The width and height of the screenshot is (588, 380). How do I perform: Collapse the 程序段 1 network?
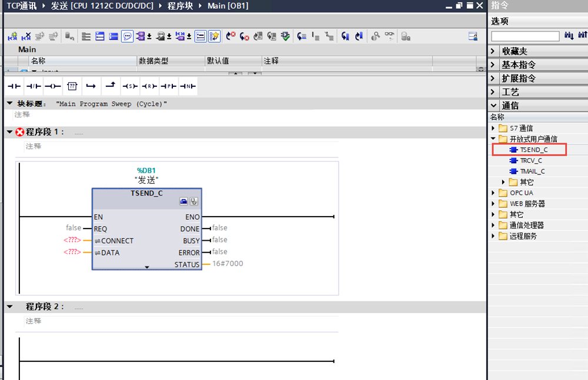(9, 132)
